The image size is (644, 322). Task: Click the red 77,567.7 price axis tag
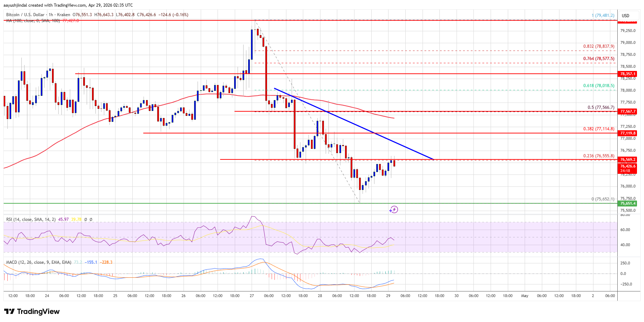[628, 111]
